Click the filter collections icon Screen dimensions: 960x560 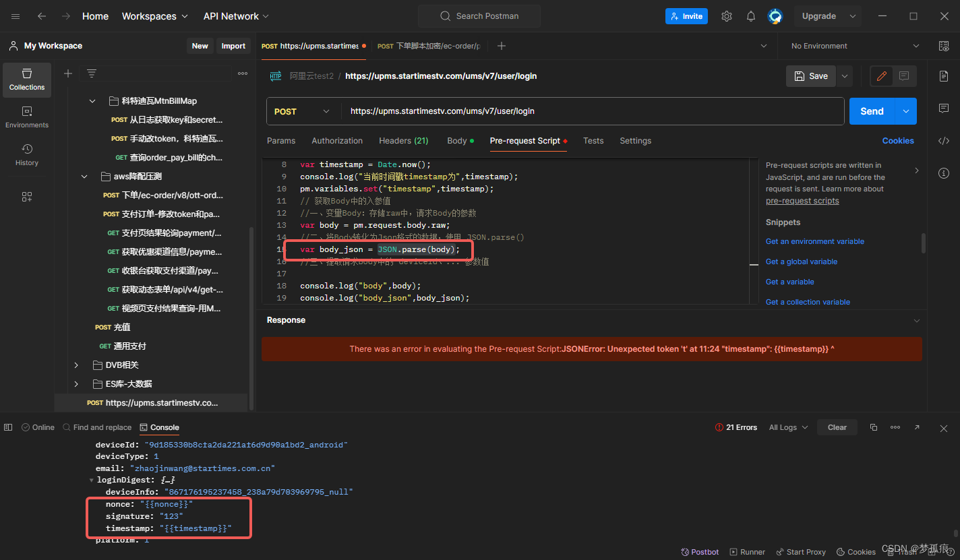pyautogui.click(x=92, y=73)
